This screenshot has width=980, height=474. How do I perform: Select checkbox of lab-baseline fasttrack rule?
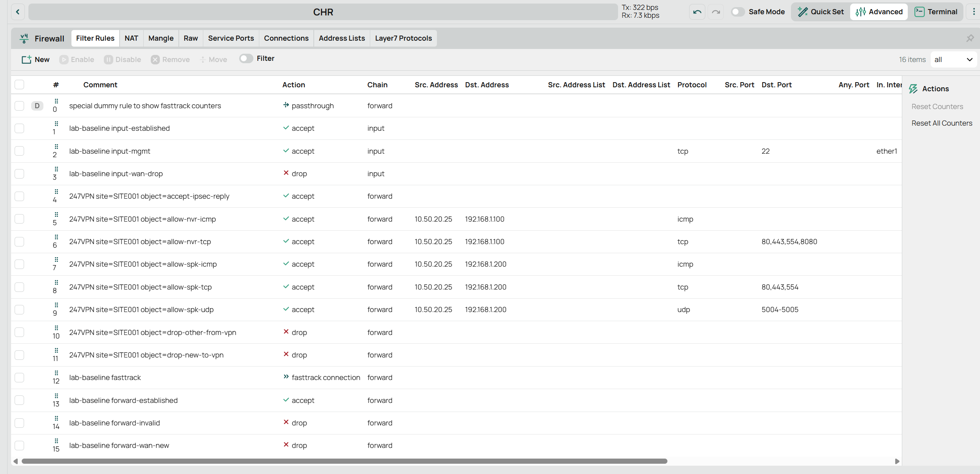tap(19, 378)
